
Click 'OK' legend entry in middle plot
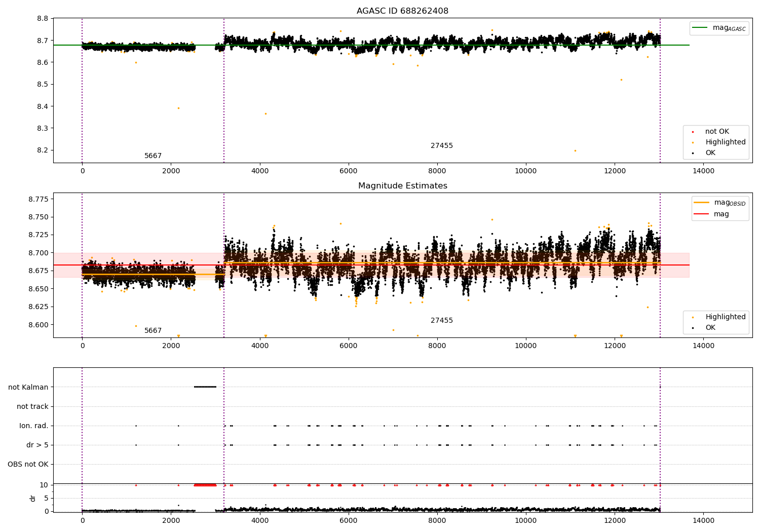704,328
